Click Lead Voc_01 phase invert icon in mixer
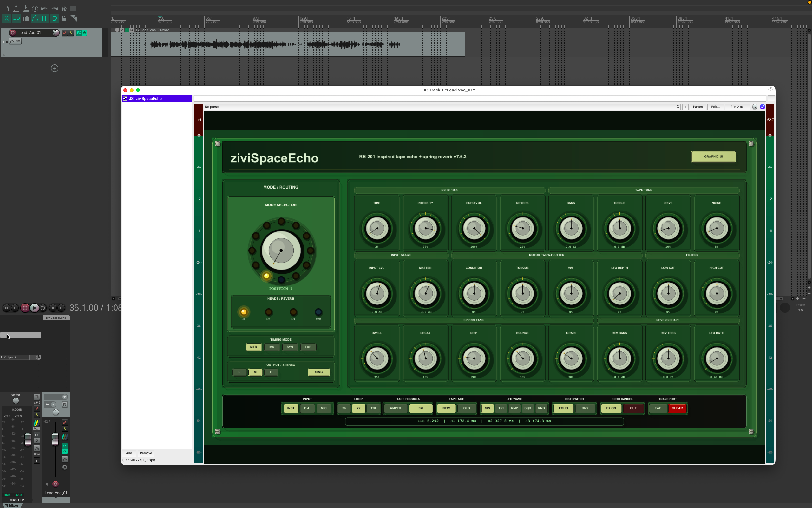Image resolution: width=812 pixels, height=508 pixels. point(65,467)
